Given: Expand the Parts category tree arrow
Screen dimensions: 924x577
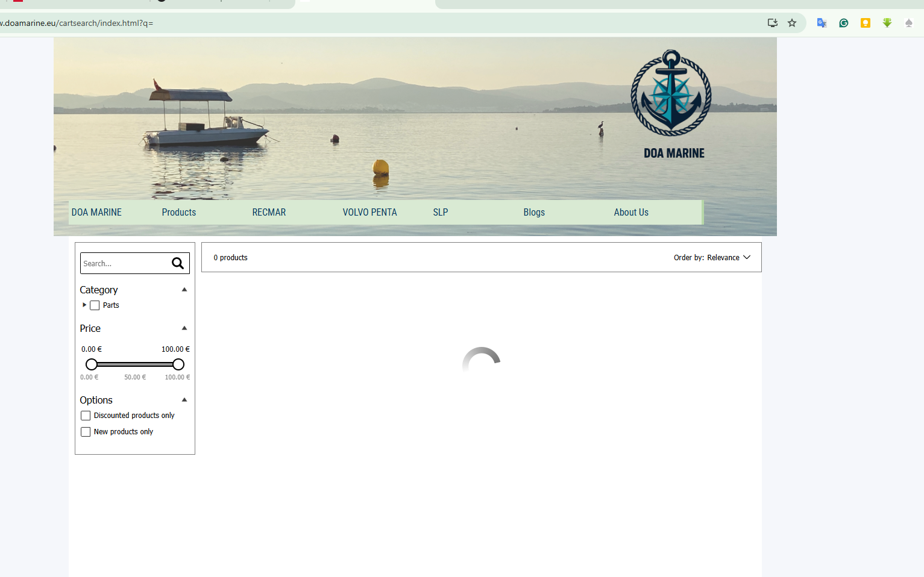Looking at the screenshot, I should click(x=84, y=305).
